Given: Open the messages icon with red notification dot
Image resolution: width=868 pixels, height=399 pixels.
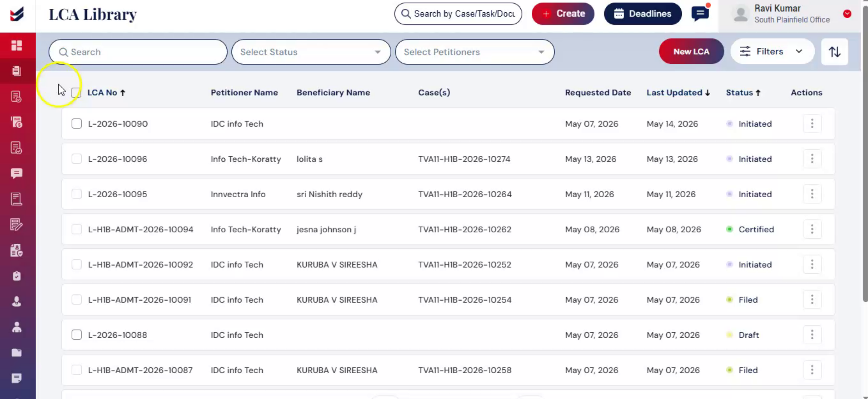Looking at the screenshot, I should tap(700, 14).
